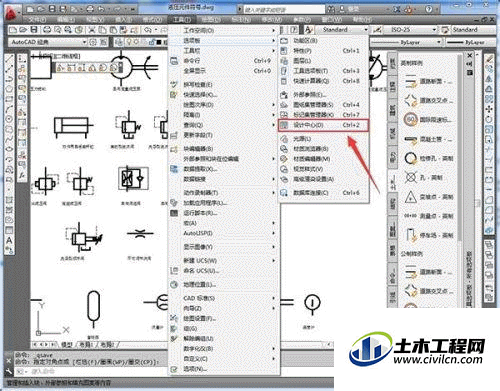Click the dimension style icon beside ISO-25
The image size is (500, 391).
point(377,30)
